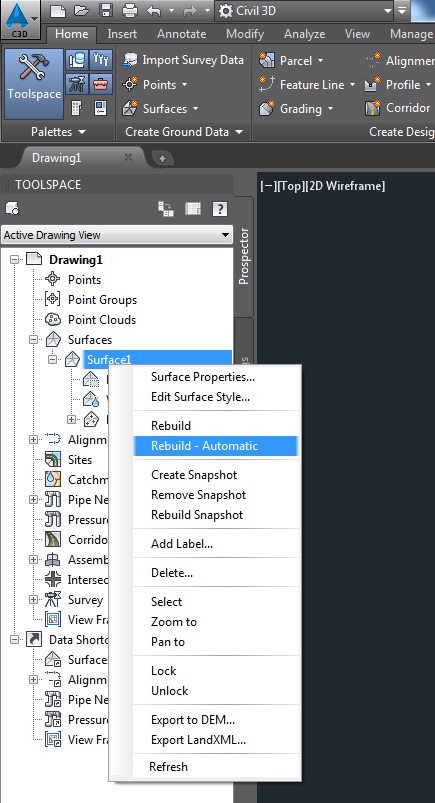Image resolution: width=435 pixels, height=803 pixels.
Task: Click the Profile button in the ribbon
Action: (x=398, y=84)
